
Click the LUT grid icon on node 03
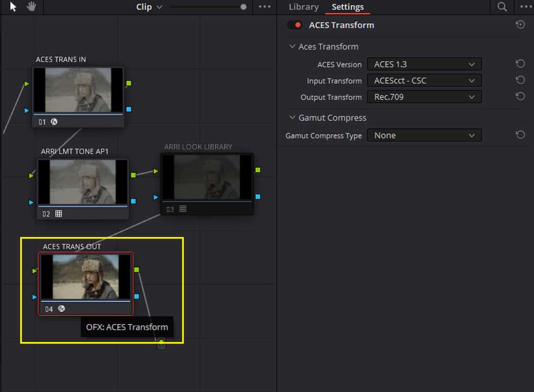pyautogui.click(x=183, y=209)
